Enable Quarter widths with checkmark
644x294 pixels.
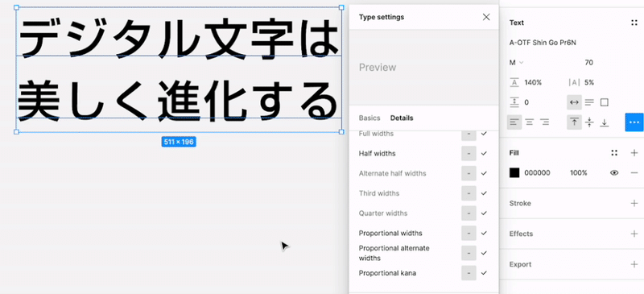pyautogui.click(x=484, y=213)
